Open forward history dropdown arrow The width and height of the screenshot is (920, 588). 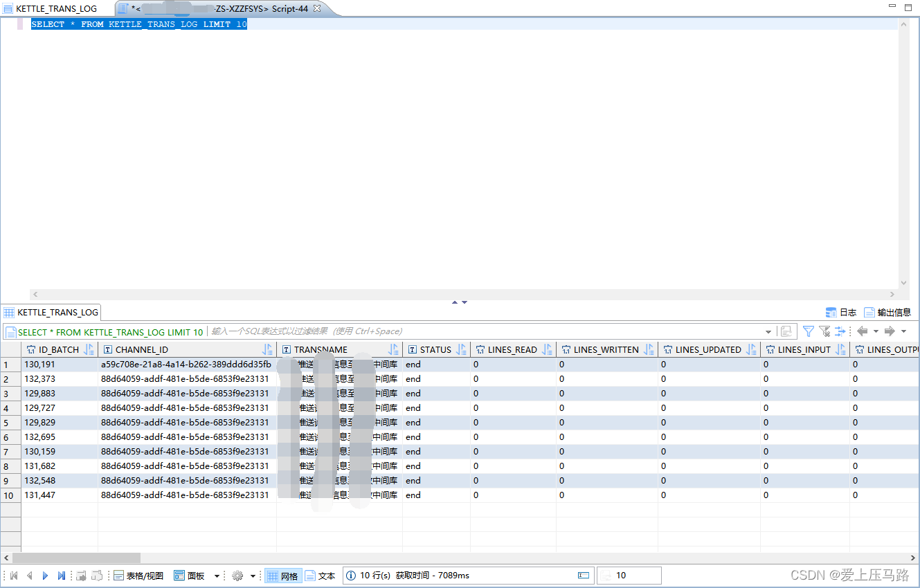[x=903, y=332]
